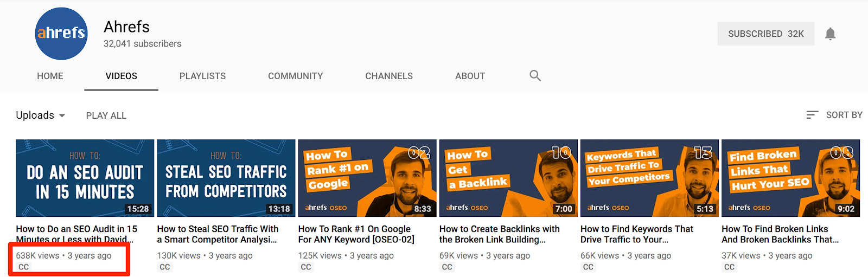Switch to the ABOUT tab
The width and height of the screenshot is (868, 277).
pos(470,76)
